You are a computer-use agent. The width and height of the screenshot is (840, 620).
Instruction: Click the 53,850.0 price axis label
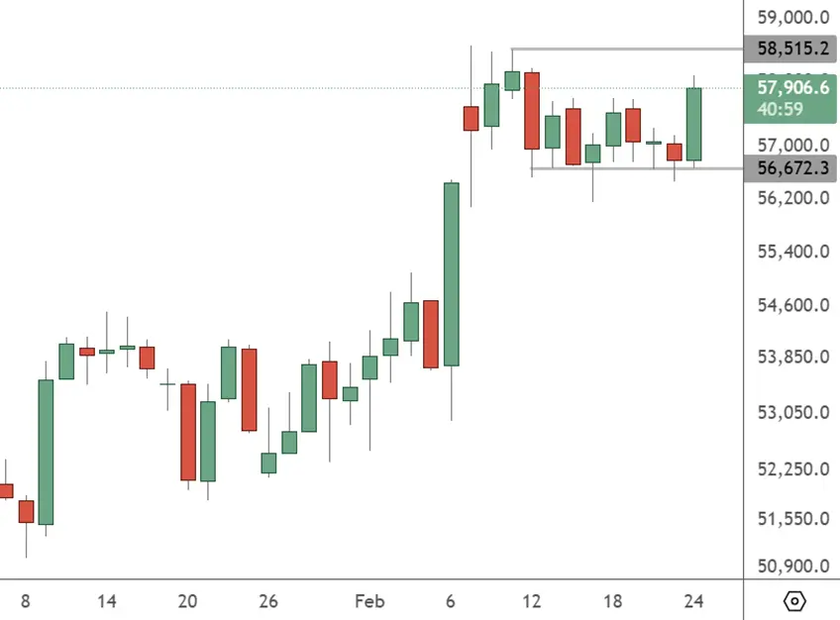click(x=791, y=357)
